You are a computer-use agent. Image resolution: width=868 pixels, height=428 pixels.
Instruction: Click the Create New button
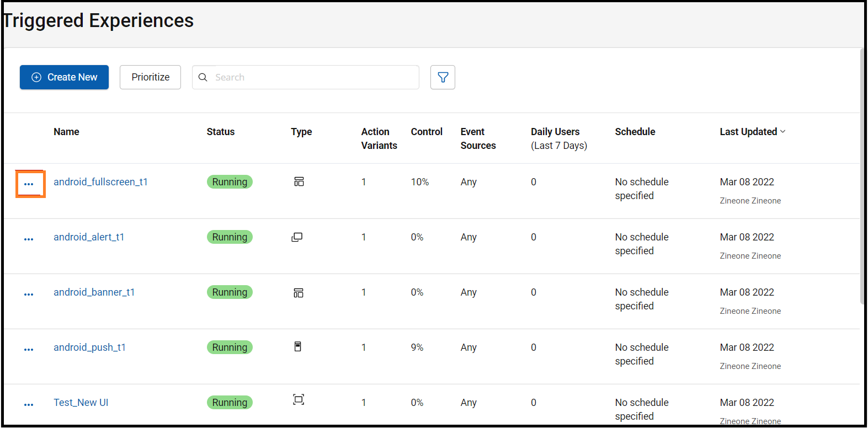(64, 77)
